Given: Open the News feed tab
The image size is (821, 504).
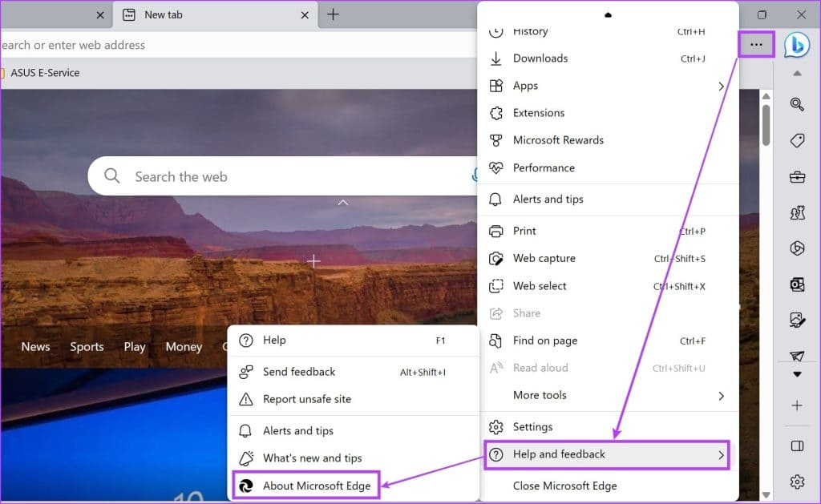Looking at the screenshot, I should point(35,346).
